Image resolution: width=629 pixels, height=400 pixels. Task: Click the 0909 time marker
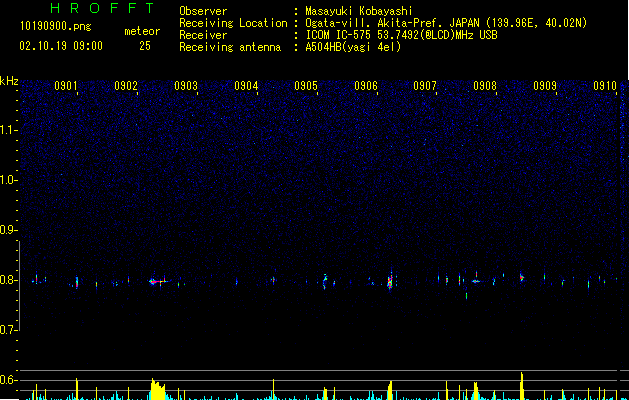tap(545, 86)
